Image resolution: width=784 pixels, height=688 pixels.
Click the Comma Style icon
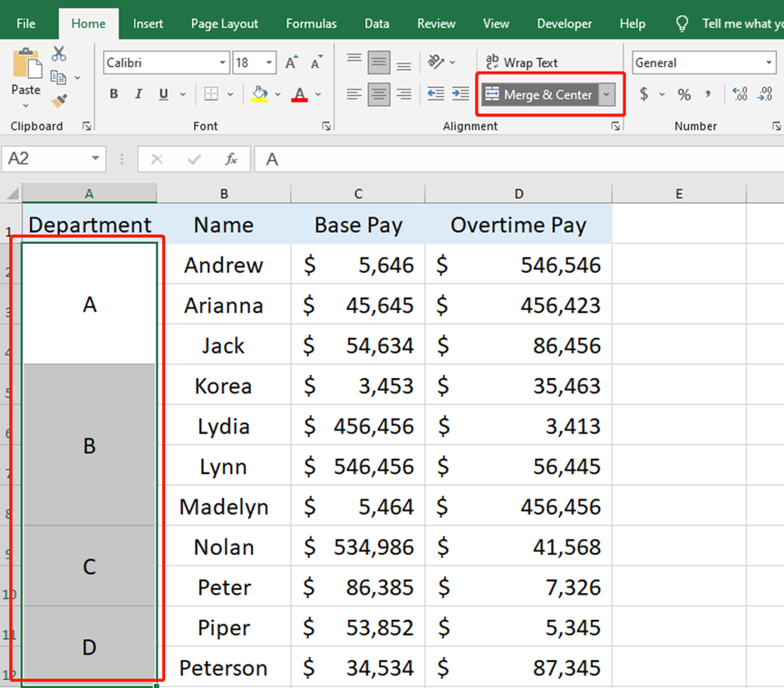[x=706, y=93]
